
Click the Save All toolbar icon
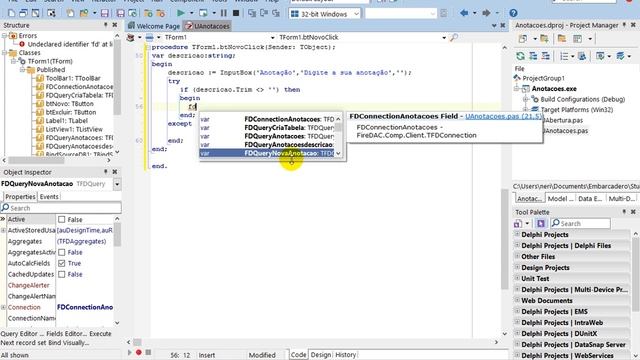coord(120,13)
